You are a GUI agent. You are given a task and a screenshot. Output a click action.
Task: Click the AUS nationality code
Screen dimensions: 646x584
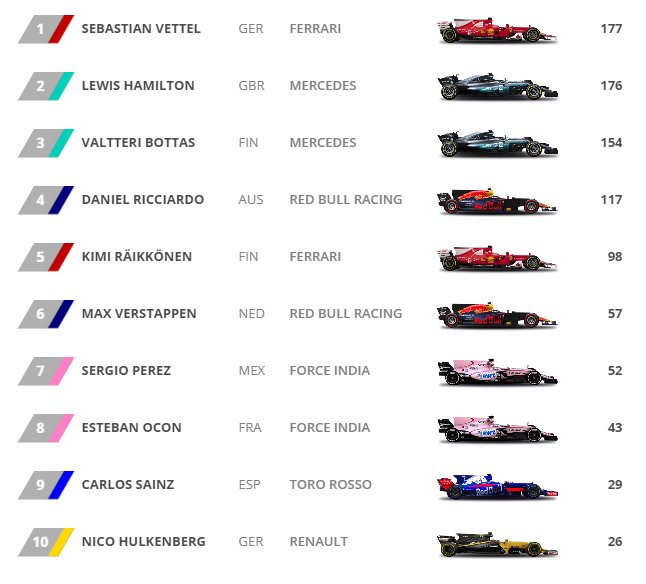coord(251,200)
